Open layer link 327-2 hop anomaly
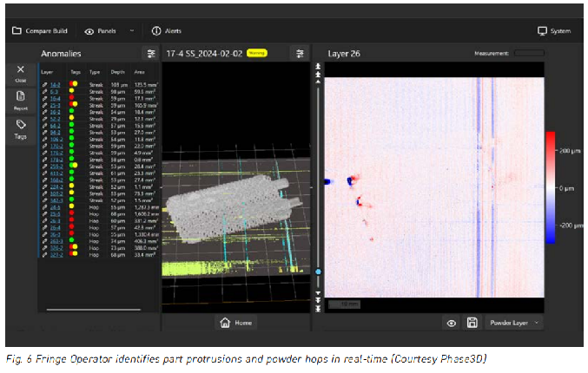The width and height of the screenshot is (588, 373). pyautogui.click(x=56, y=255)
